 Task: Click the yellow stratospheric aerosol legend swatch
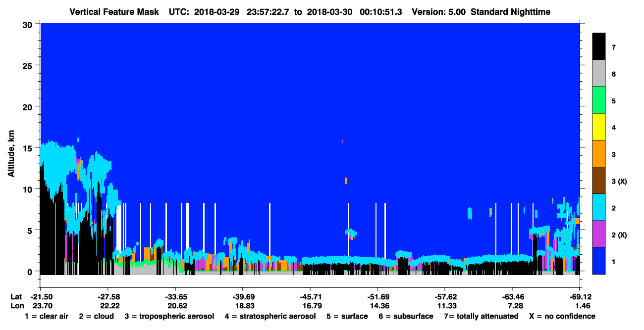pos(599,127)
